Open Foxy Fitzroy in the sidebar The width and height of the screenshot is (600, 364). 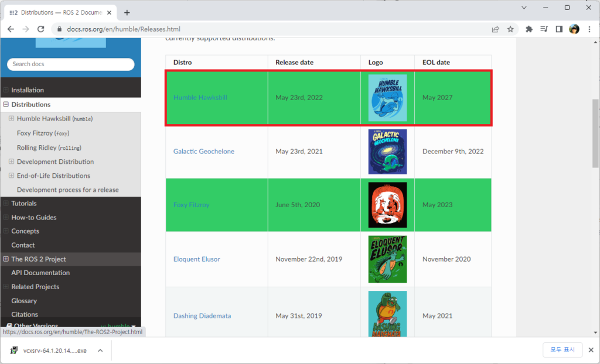(x=43, y=133)
